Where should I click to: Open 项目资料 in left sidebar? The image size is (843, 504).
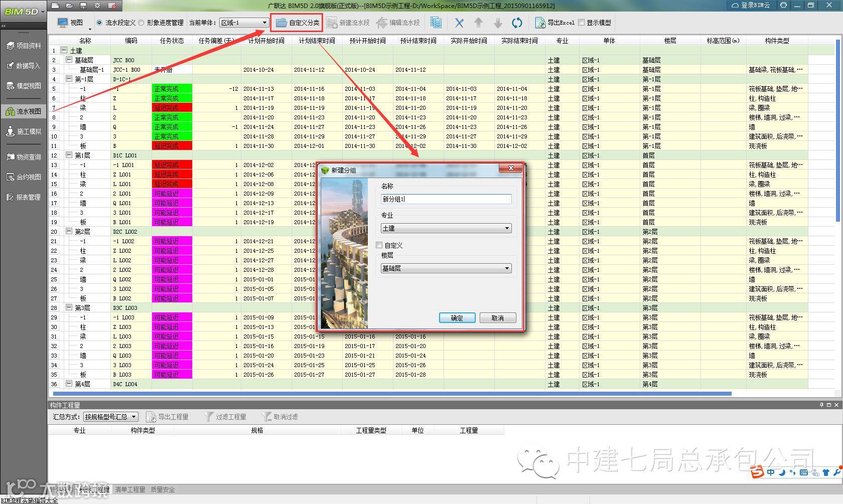(x=24, y=46)
